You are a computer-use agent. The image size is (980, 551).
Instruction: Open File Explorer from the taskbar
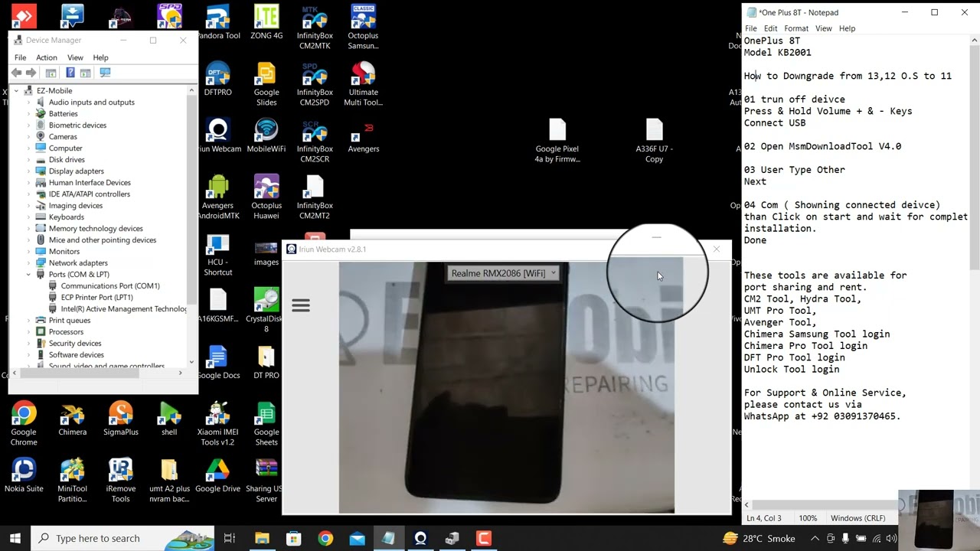[262, 538]
